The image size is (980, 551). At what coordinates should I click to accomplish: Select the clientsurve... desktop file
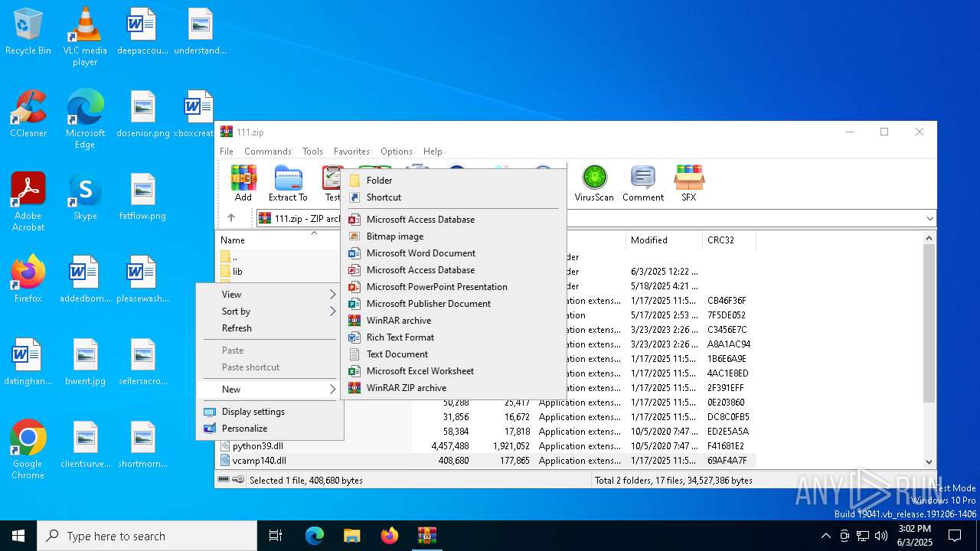85,445
